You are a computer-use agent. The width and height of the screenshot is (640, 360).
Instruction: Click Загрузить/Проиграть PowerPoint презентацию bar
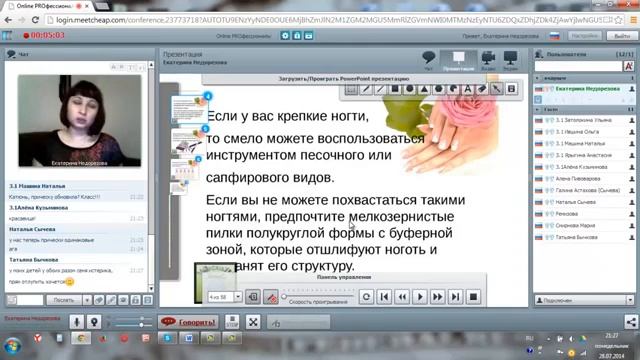(344, 78)
